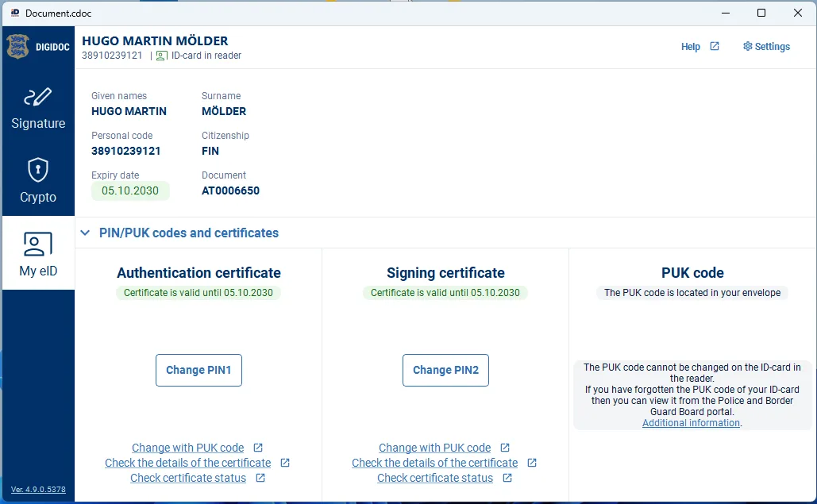Screen dimensions: 817x504
Task: Select the My eID card icon
Action: coord(38,244)
